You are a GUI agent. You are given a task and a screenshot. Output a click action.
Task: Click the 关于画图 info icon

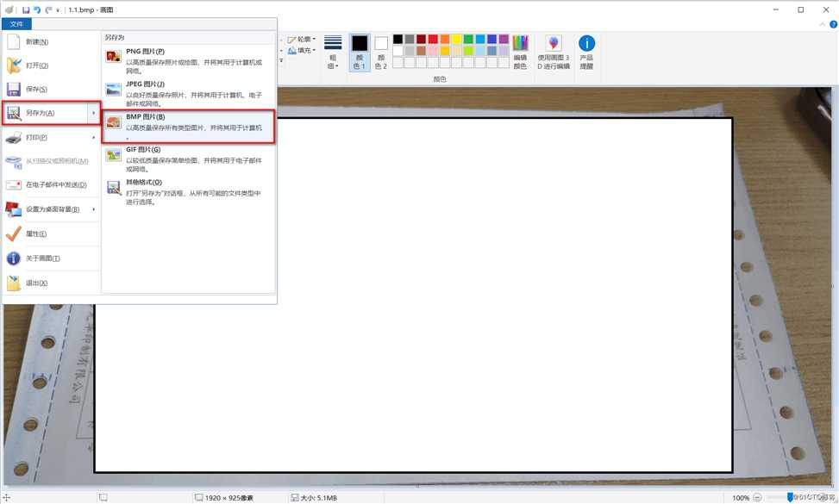point(14,258)
